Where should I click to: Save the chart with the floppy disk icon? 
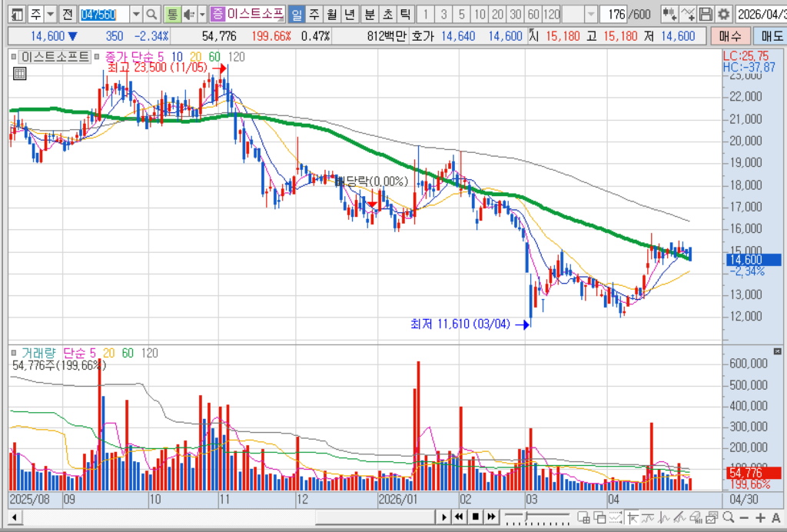point(706,14)
